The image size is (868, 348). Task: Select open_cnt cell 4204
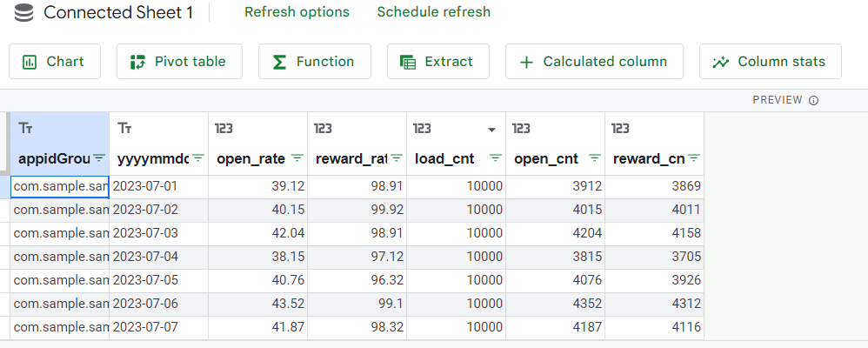click(555, 234)
